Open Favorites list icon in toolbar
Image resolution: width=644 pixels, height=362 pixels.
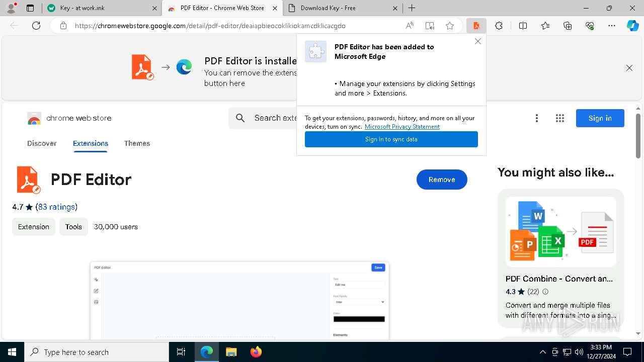click(545, 26)
